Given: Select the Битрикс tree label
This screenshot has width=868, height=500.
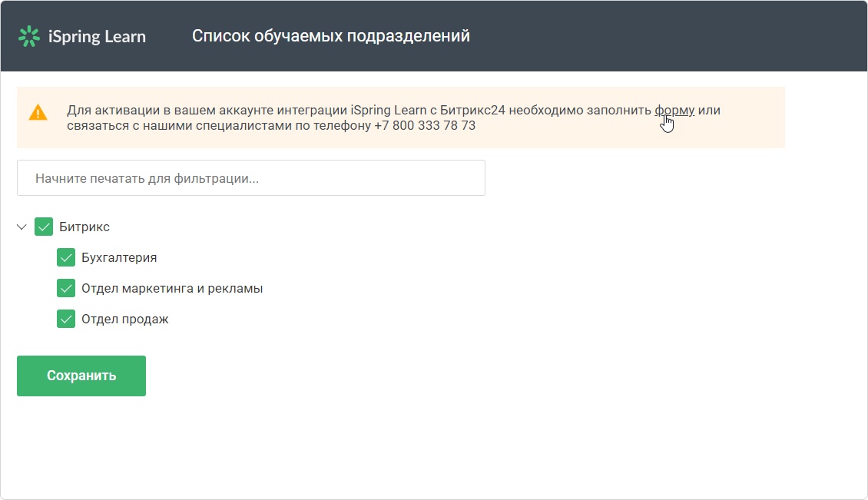Looking at the screenshot, I should 84,227.
